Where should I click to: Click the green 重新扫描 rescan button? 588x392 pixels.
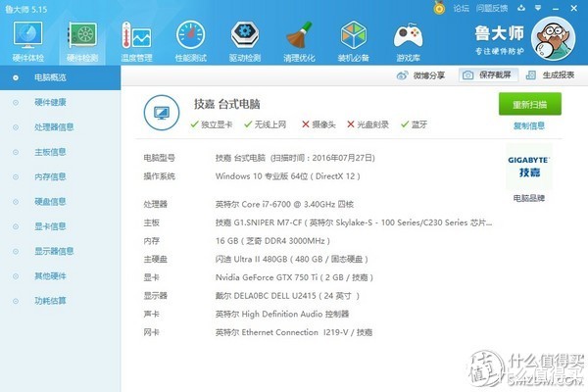click(x=529, y=104)
